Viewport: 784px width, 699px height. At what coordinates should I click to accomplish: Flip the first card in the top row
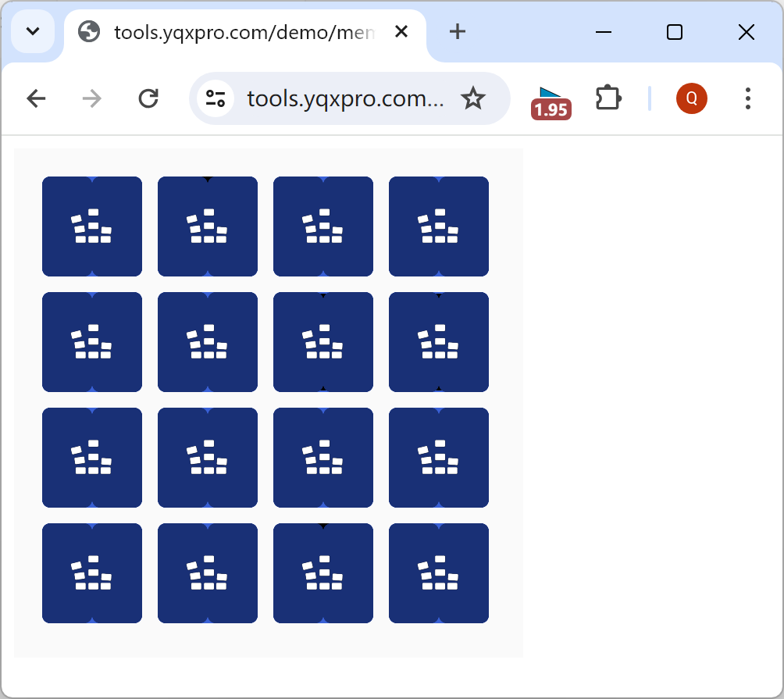click(x=92, y=226)
